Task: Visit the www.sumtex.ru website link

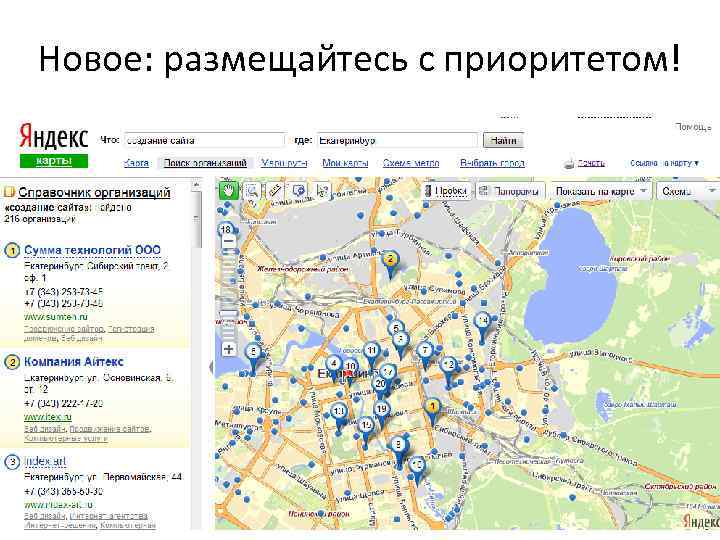Action: tap(56, 317)
